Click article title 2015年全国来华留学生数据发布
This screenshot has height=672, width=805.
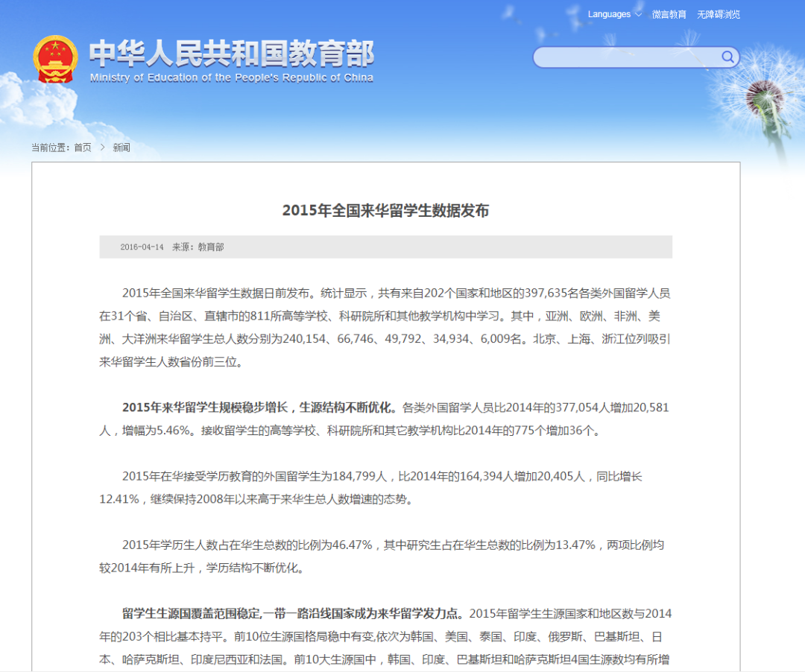(385, 210)
